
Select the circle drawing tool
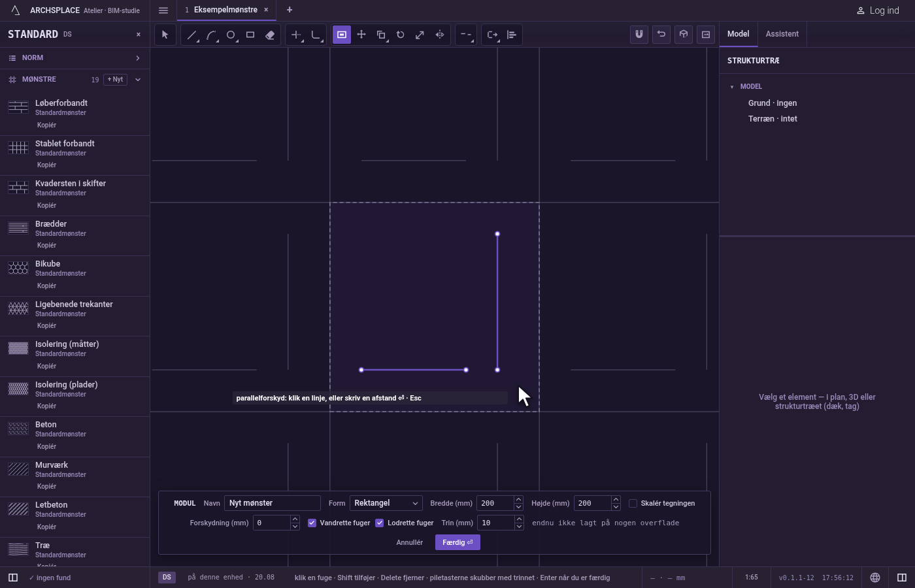[231, 35]
